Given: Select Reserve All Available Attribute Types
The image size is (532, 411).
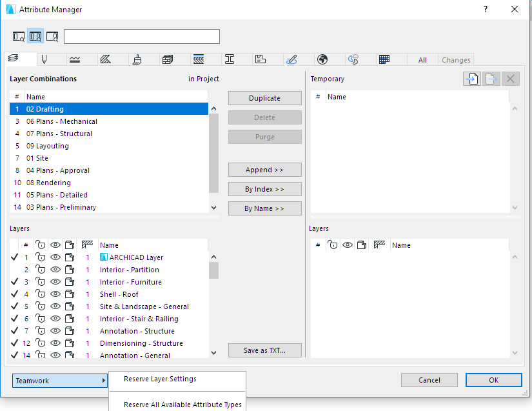Looking at the screenshot, I should pos(182,405).
